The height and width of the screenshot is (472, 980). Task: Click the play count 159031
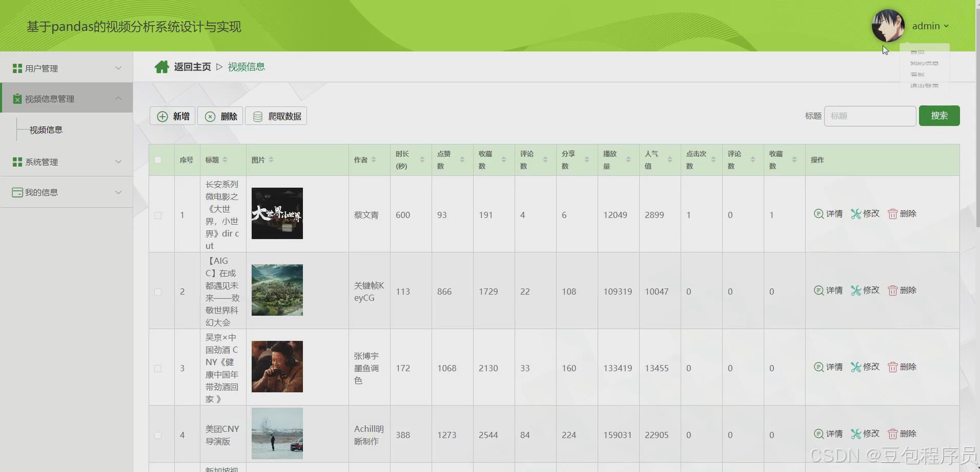tap(618, 435)
